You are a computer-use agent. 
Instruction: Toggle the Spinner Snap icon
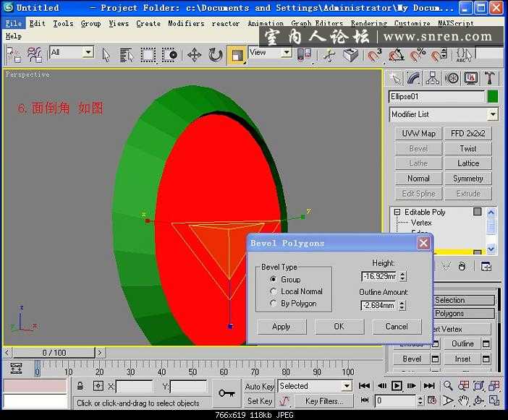click(440, 54)
